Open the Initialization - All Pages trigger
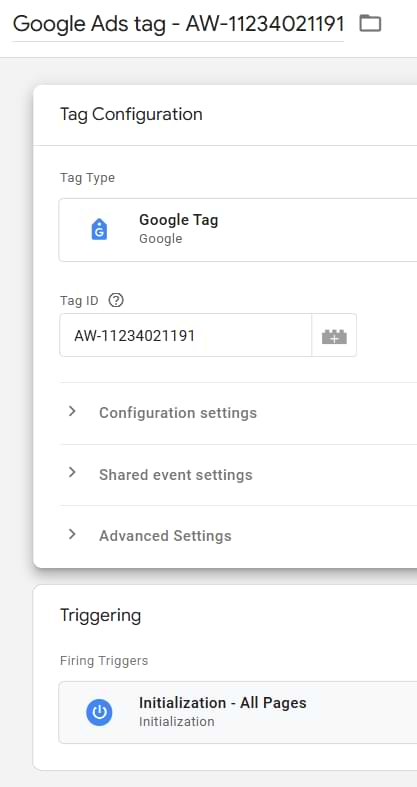The width and height of the screenshot is (417, 787). click(238, 712)
